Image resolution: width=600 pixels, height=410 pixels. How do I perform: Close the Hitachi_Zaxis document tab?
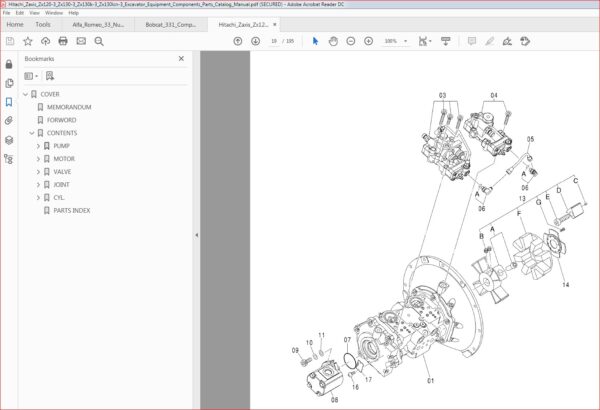pos(275,25)
